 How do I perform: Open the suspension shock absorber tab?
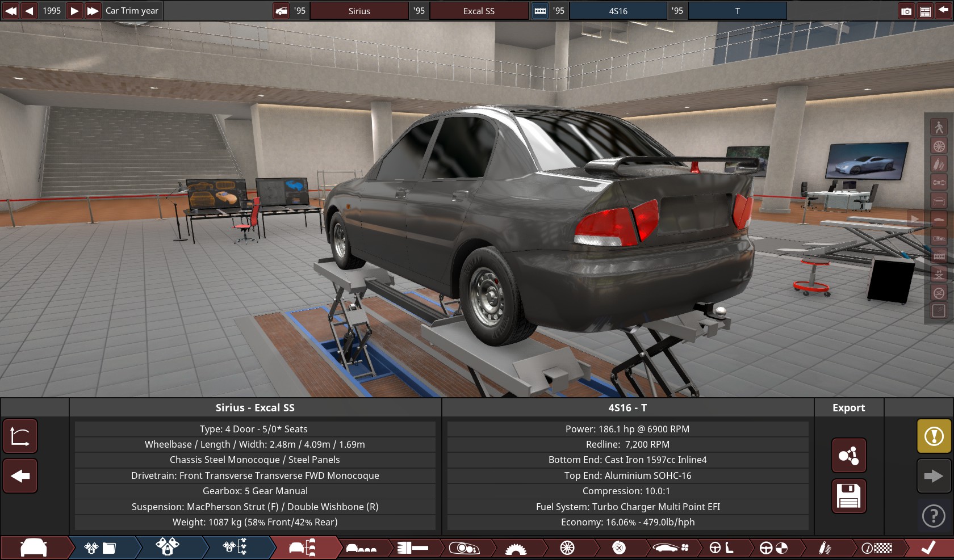[825, 548]
